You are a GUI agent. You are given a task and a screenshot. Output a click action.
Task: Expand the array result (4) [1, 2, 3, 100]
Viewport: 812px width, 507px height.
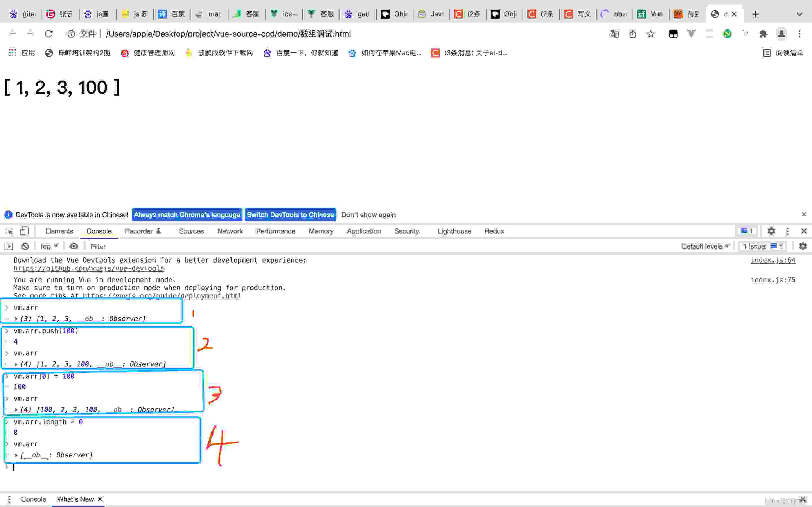coord(16,364)
